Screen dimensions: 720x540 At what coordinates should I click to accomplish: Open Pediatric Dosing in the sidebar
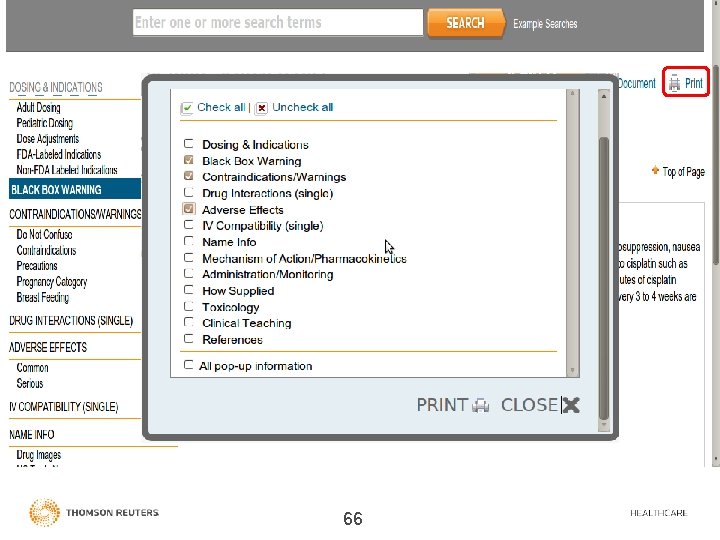tap(45, 123)
